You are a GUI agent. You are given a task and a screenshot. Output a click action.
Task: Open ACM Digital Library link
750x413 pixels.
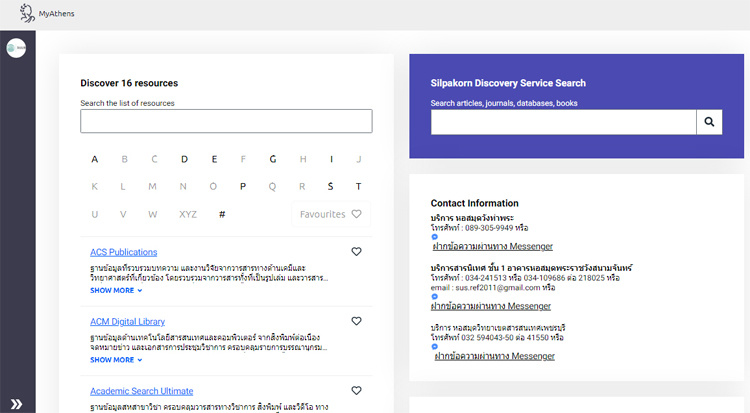tap(127, 322)
